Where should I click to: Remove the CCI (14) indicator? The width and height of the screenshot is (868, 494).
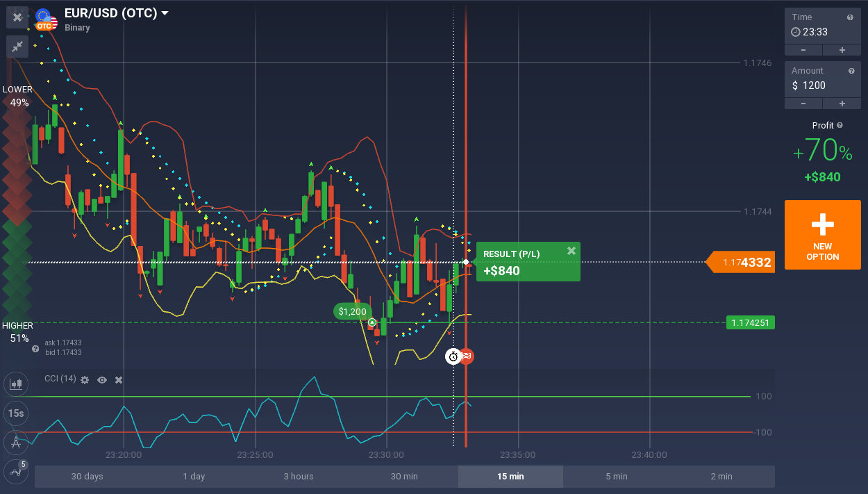[119, 380]
